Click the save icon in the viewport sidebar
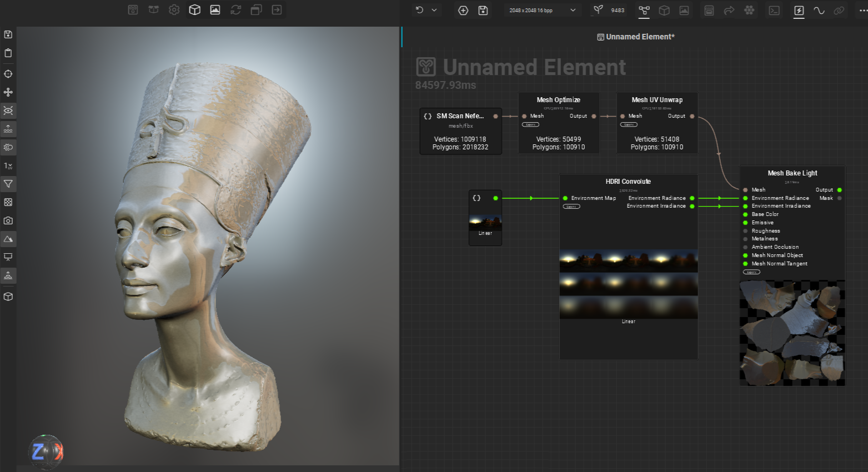The width and height of the screenshot is (868, 472). pyautogui.click(x=8, y=34)
